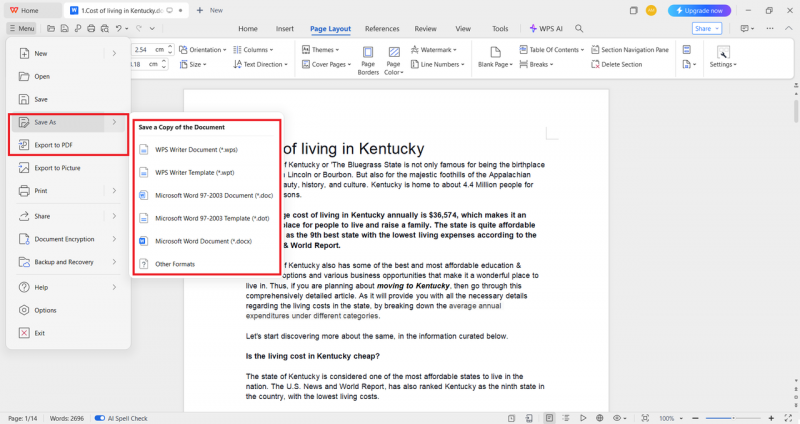Expand the Print submenu arrow

point(114,191)
